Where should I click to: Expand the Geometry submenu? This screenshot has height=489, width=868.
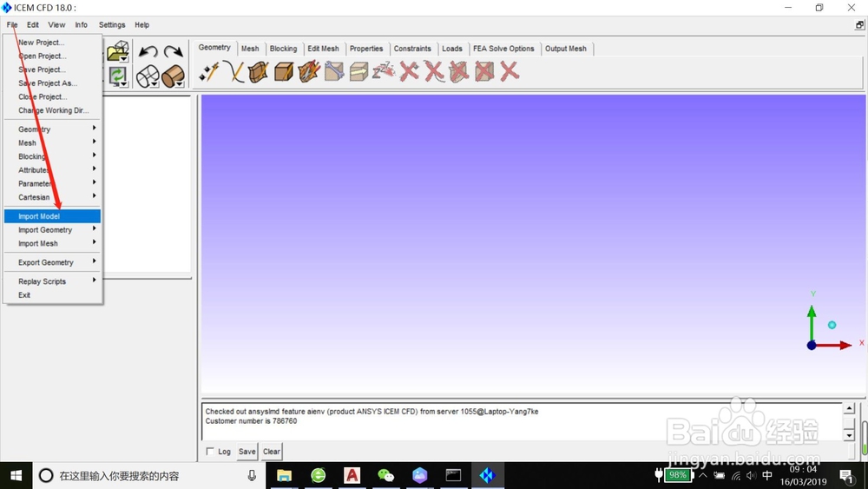53,129
